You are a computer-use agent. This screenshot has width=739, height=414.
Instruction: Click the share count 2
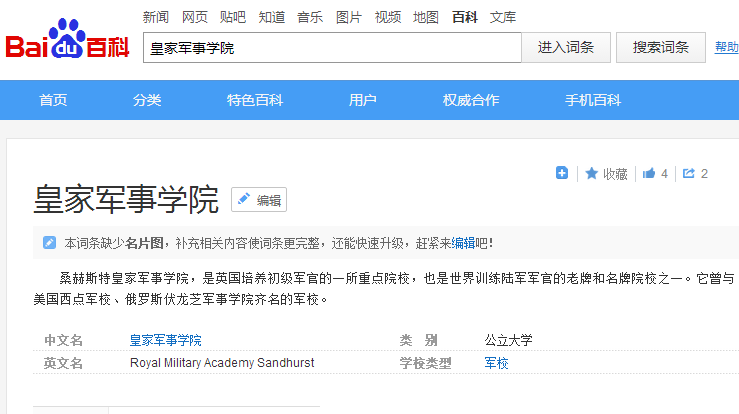(704, 174)
